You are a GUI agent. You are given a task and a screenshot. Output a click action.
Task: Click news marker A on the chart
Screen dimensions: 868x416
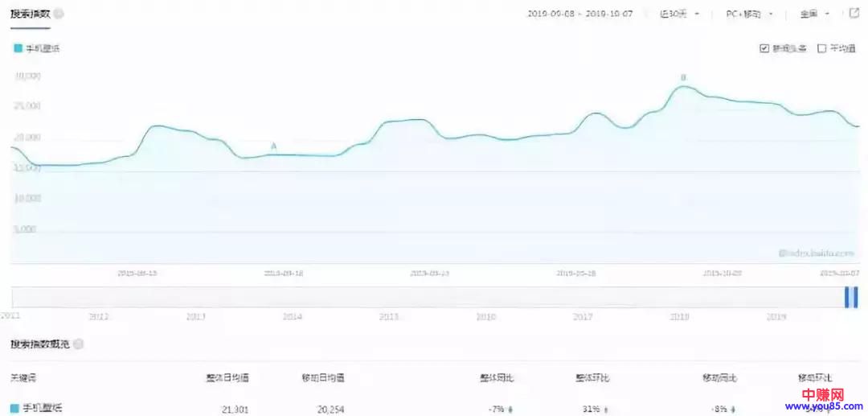(273, 146)
